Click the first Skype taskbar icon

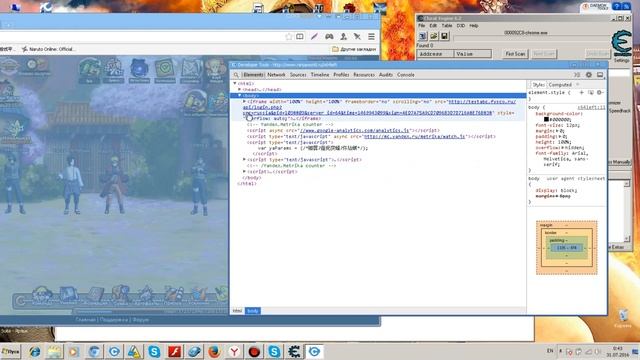[154, 351]
